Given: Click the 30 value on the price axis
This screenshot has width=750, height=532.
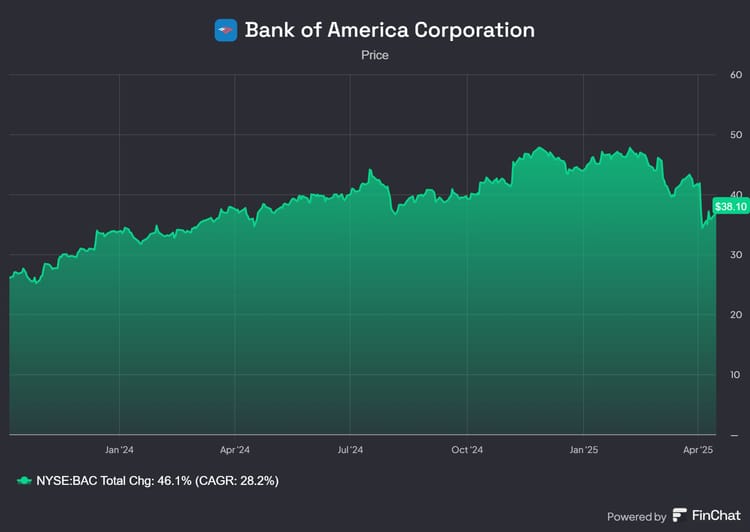Looking at the screenshot, I should click(x=736, y=255).
